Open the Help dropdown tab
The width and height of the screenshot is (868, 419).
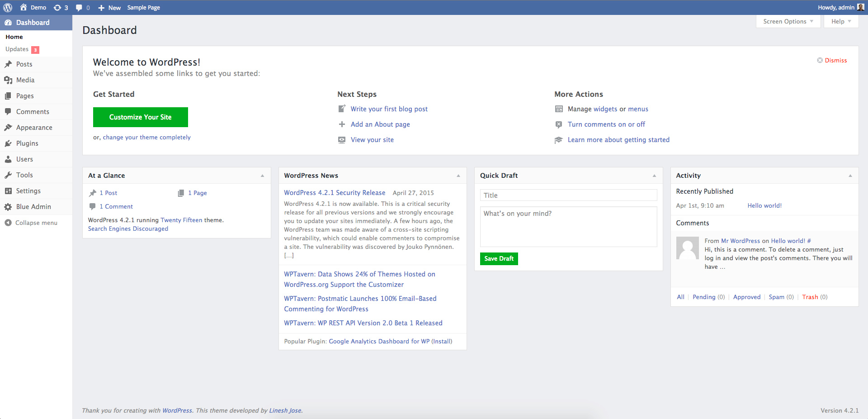(x=841, y=21)
